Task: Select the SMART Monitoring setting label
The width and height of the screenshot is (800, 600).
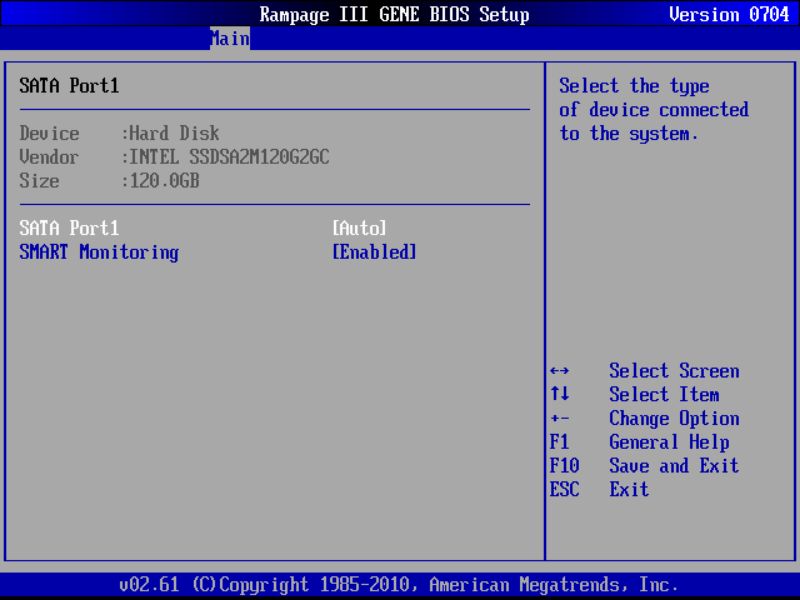Action: click(x=99, y=252)
